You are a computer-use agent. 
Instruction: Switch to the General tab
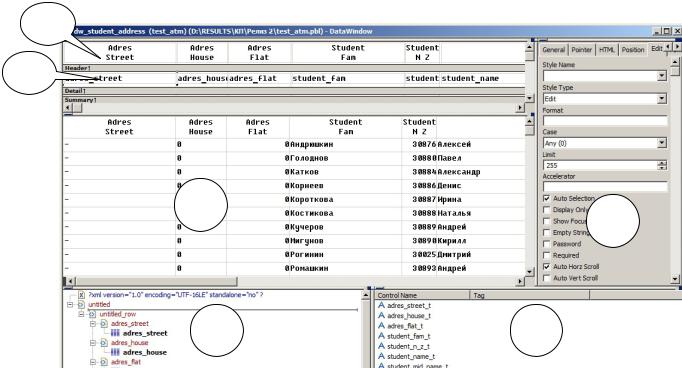point(553,50)
